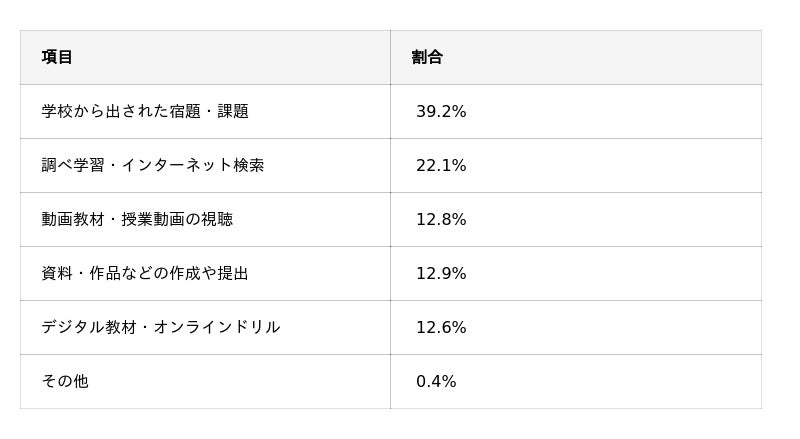Viewport: 800px width, 439px height.
Task: Click the 12.9% percentage value
Action: pos(441,274)
